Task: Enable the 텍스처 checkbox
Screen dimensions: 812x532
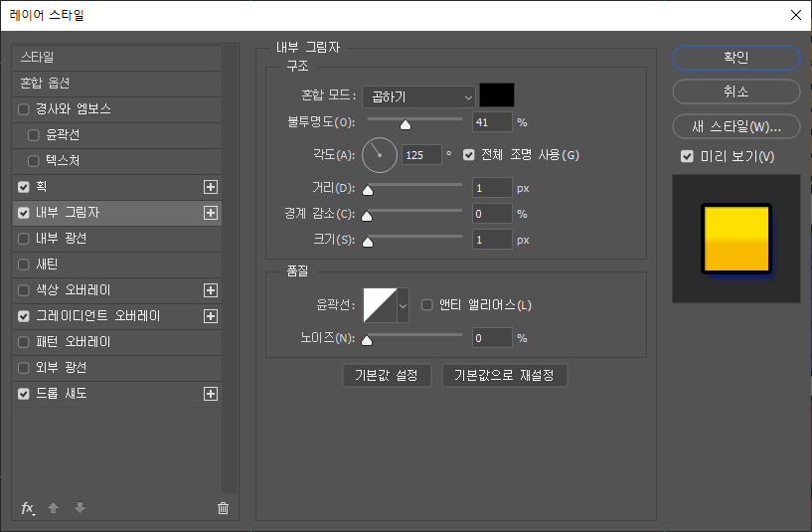Action: pyautogui.click(x=33, y=161)
